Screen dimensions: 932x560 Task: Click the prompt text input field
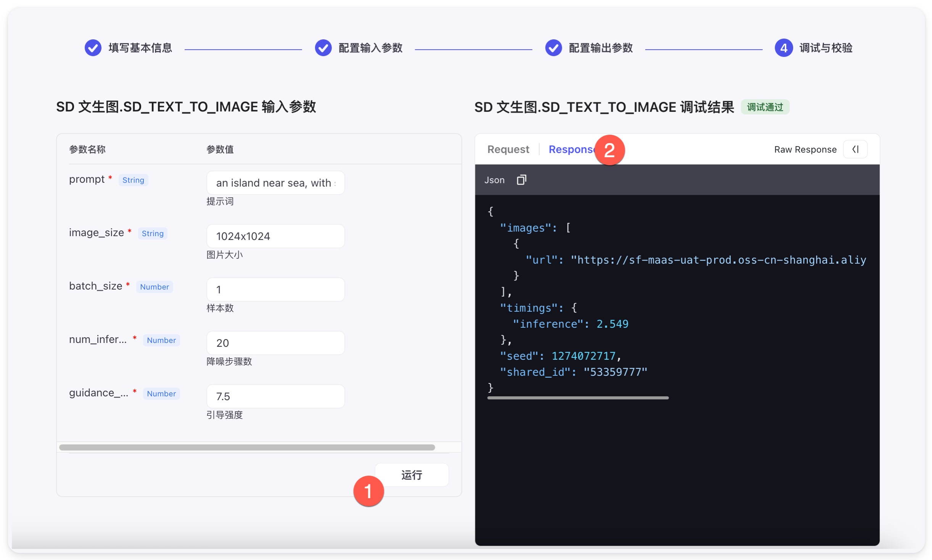coord(275,183)
